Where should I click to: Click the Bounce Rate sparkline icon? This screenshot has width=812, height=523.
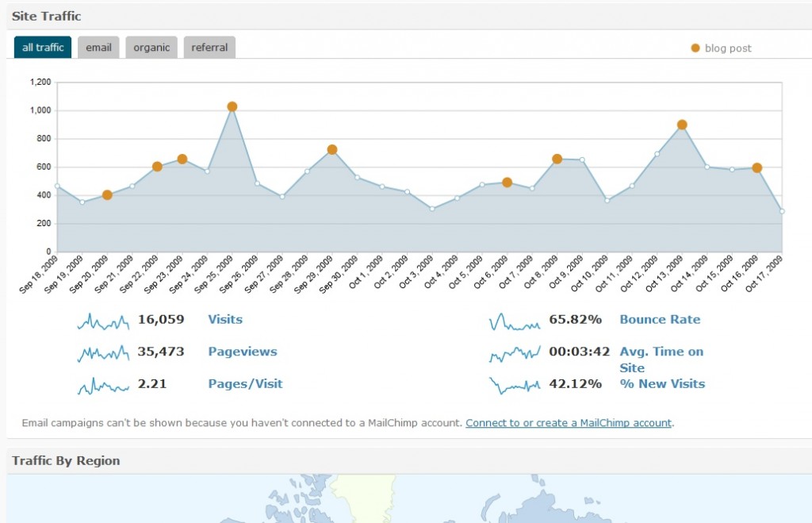pos(514,322)
